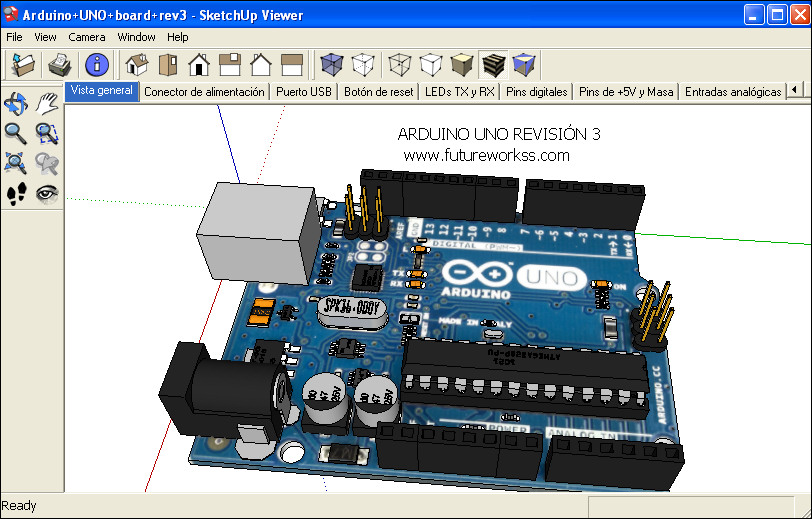
Task: Switch to Top view
Action: (168, 65)
